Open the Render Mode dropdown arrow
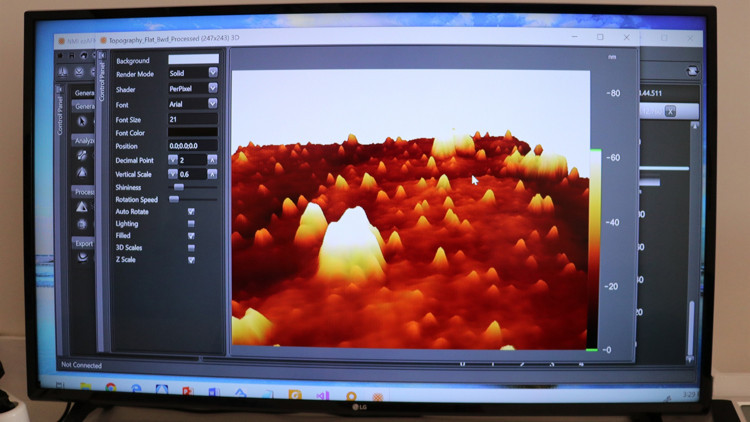This screenshot has height=422, width=750. [212, 73]
